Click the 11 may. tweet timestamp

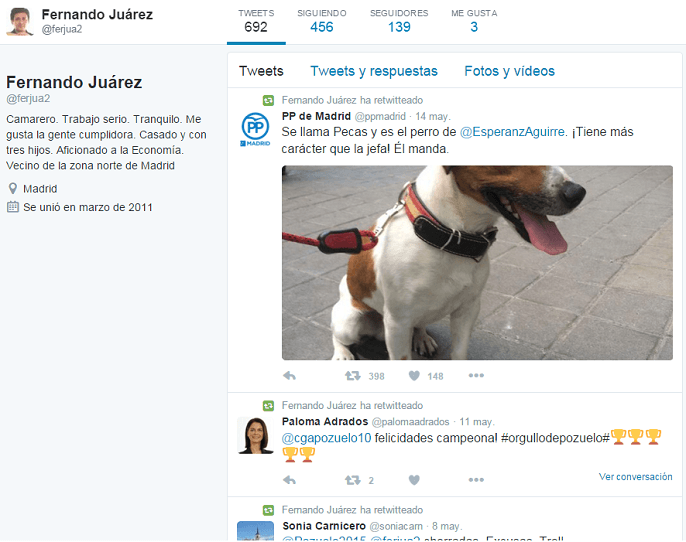coord(477,422)
